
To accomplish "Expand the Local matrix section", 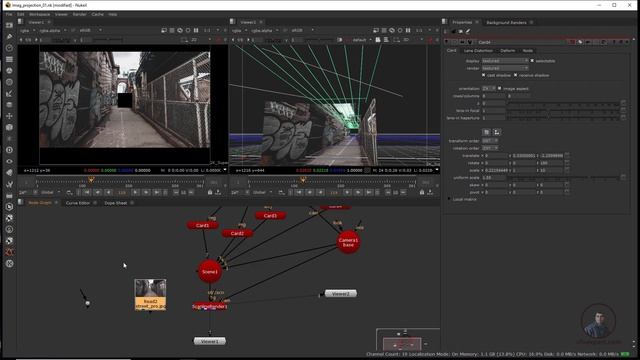I will coord(449,199).
